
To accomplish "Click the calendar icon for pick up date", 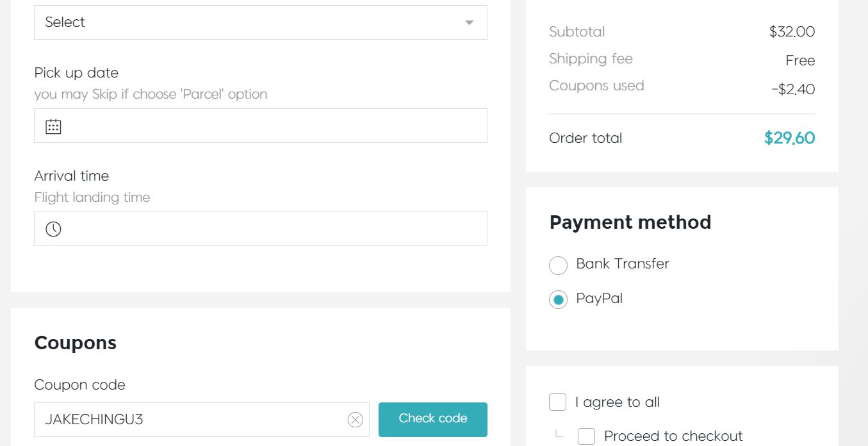I will pyautogui.click(x=53, y=126).
